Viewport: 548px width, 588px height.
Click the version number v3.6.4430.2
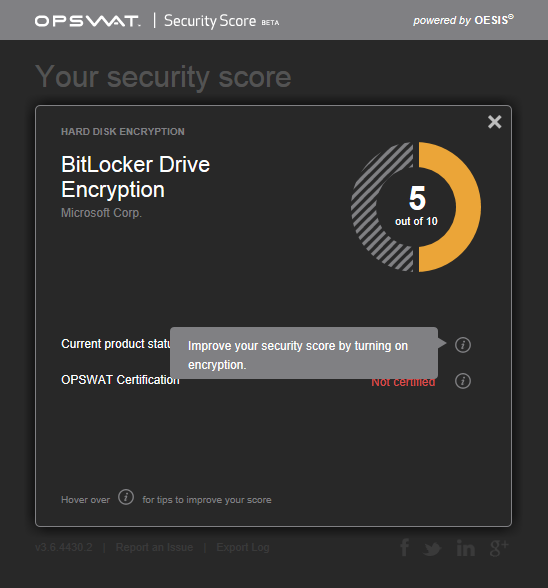(x=64, y=548)
